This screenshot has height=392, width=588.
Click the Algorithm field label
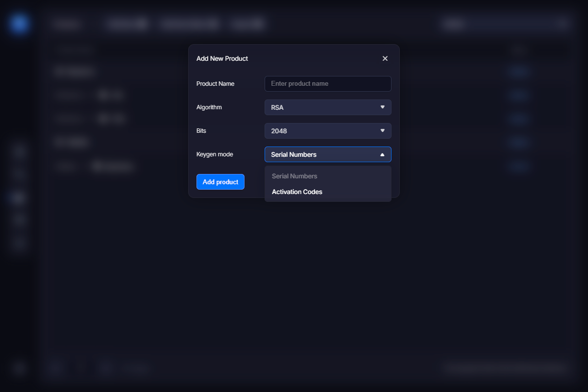209,107
